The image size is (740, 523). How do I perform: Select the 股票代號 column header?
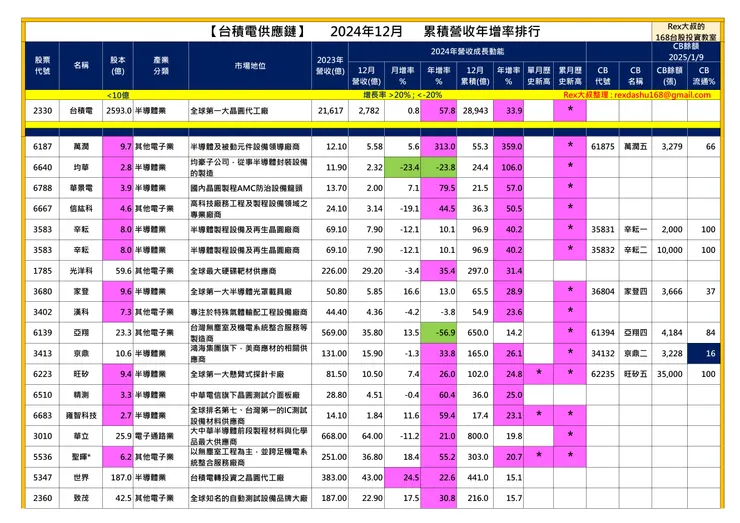point(42,66)
